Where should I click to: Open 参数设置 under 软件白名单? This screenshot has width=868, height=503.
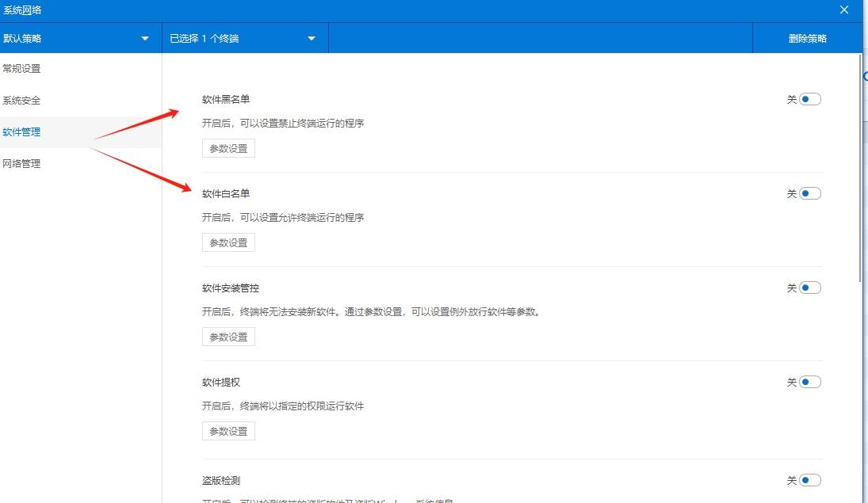[228, 242]
